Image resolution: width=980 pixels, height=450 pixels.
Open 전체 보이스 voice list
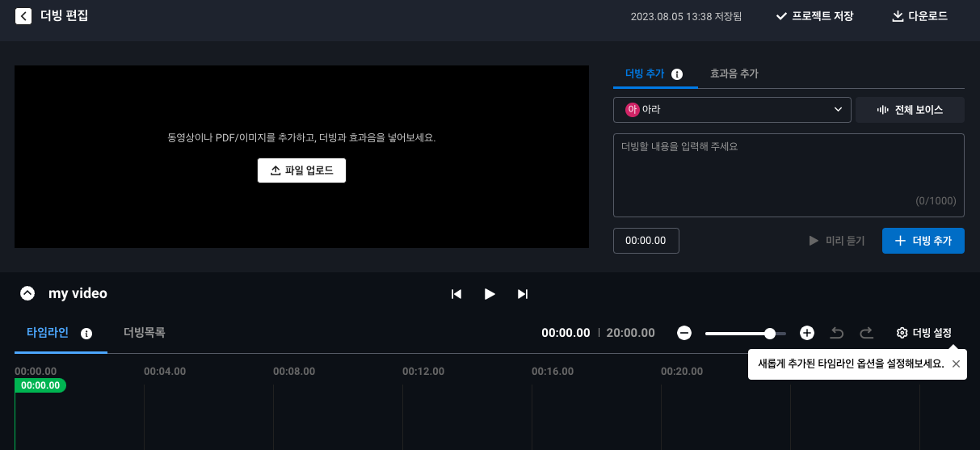[x=910, y=110]
